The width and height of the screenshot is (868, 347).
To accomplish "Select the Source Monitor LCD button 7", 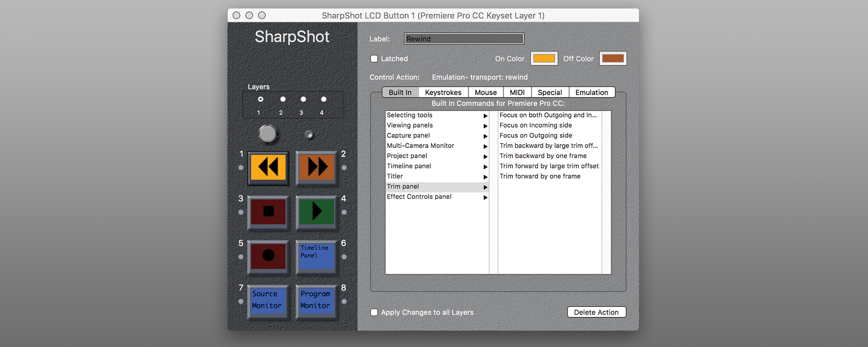I will 268,301.
